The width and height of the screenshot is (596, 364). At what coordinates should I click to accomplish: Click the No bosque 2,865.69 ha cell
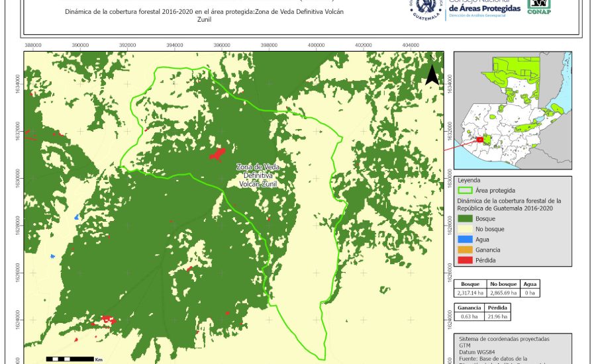tap(503, 292)
